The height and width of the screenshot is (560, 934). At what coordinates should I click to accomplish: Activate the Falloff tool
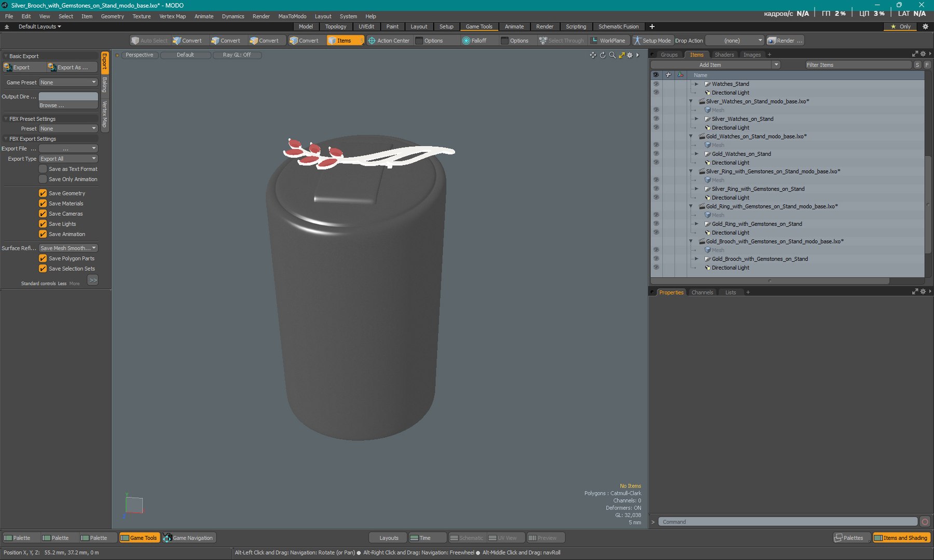click(474, 40)
